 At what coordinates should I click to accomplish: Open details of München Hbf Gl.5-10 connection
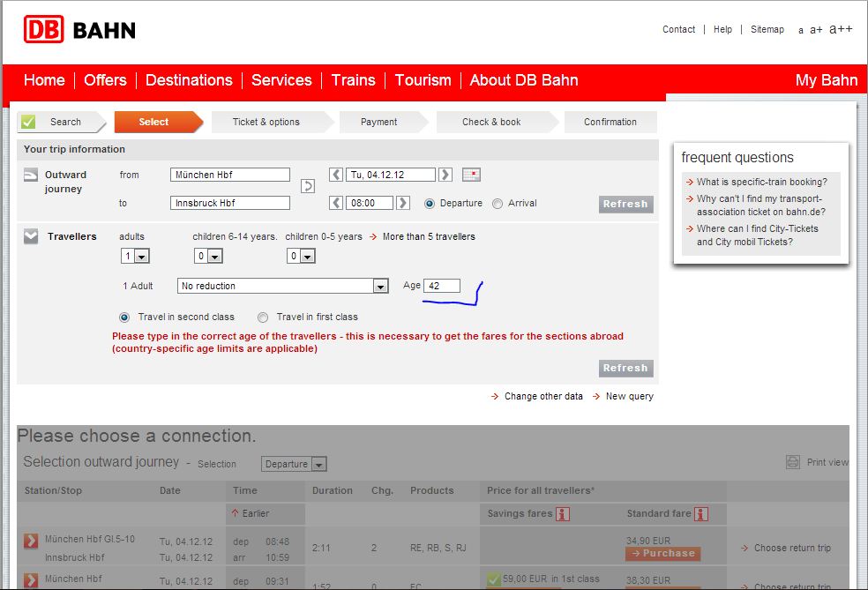[31, 541]
